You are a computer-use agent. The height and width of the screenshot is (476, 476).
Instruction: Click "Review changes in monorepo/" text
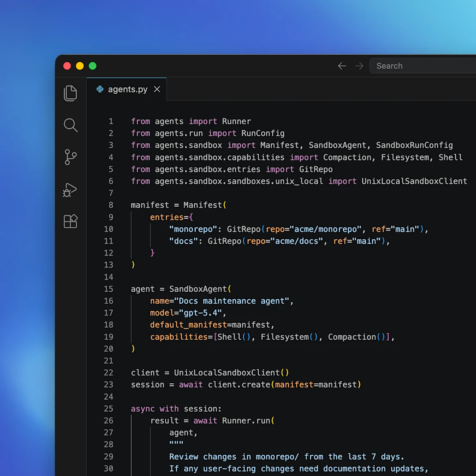pyautogui.click(x=234, y=457)
